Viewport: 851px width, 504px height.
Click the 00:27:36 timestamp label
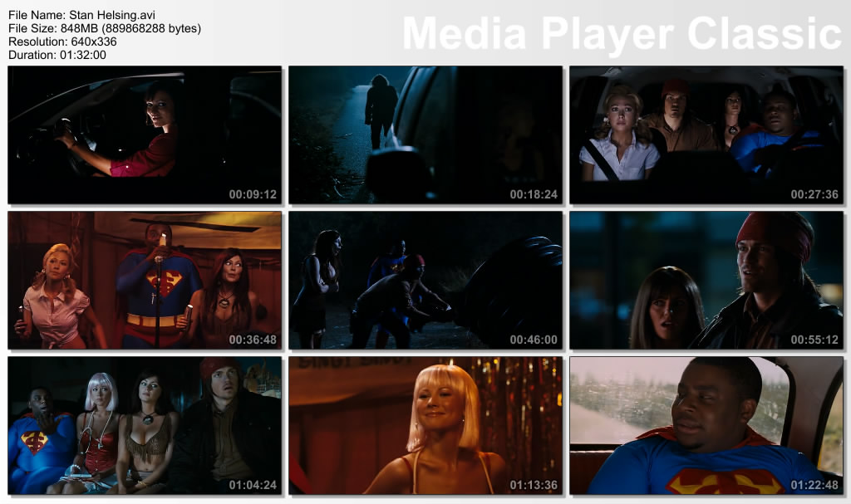[x=814, y=194]
